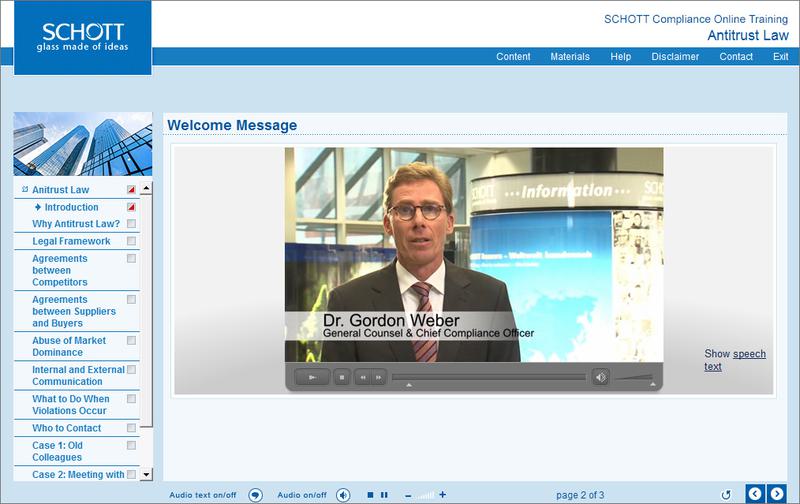Screen dimensions: 800x504
Task: Go to the previous page arrow
Action: [x=756, y=494]
